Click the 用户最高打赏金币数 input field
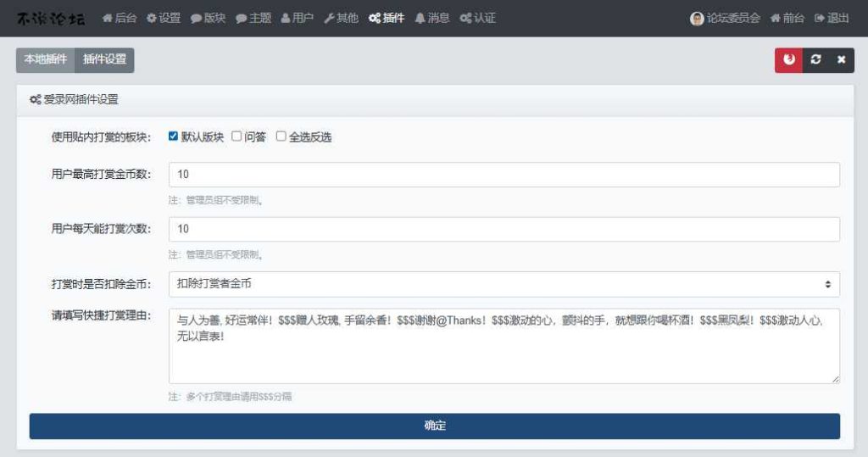Image resolution: width=868 pixels, height=457 pixels. point(504,175)
